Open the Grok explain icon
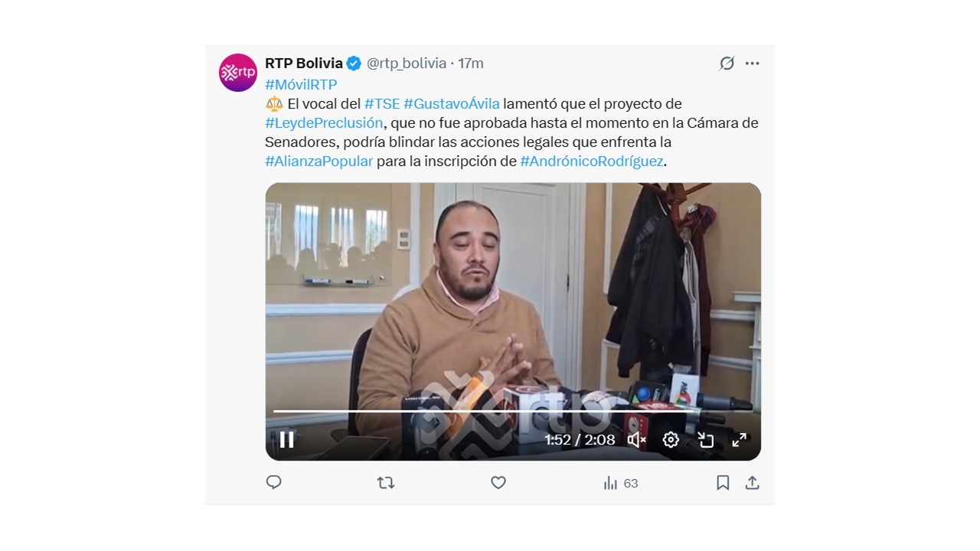The image size is (980, 551). [x=727, y=64]
